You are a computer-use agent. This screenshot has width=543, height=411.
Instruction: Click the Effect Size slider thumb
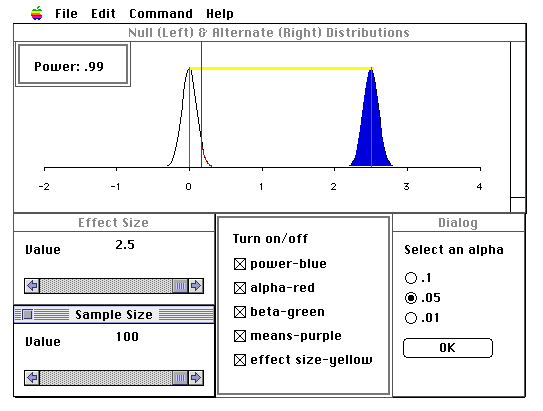click(x=180, y=286)
